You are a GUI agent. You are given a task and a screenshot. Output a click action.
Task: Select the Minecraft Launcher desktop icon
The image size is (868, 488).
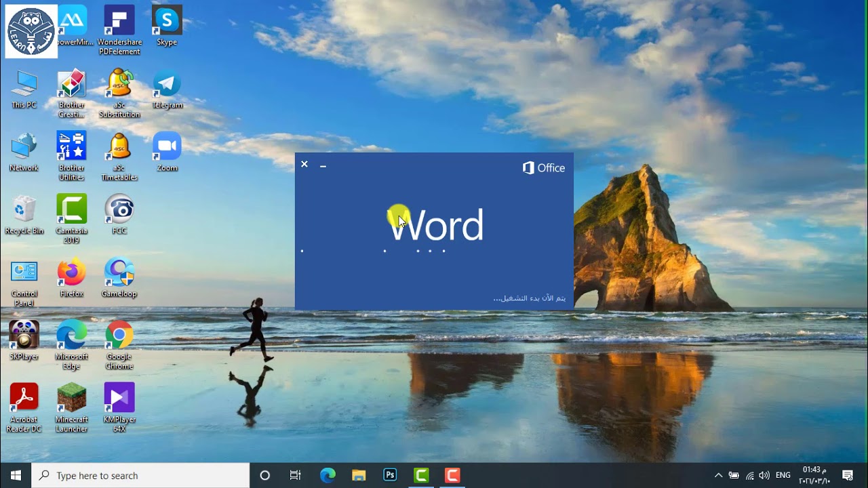[72, 409]
